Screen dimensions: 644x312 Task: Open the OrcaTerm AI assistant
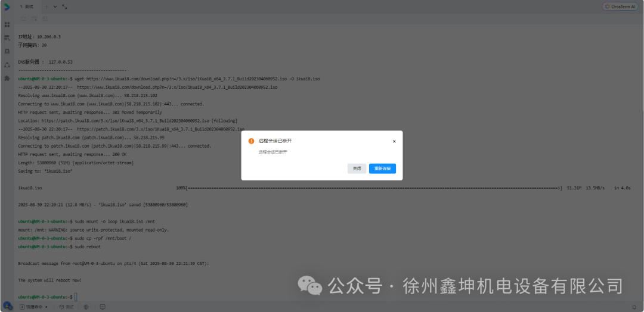tap(620, 7)
